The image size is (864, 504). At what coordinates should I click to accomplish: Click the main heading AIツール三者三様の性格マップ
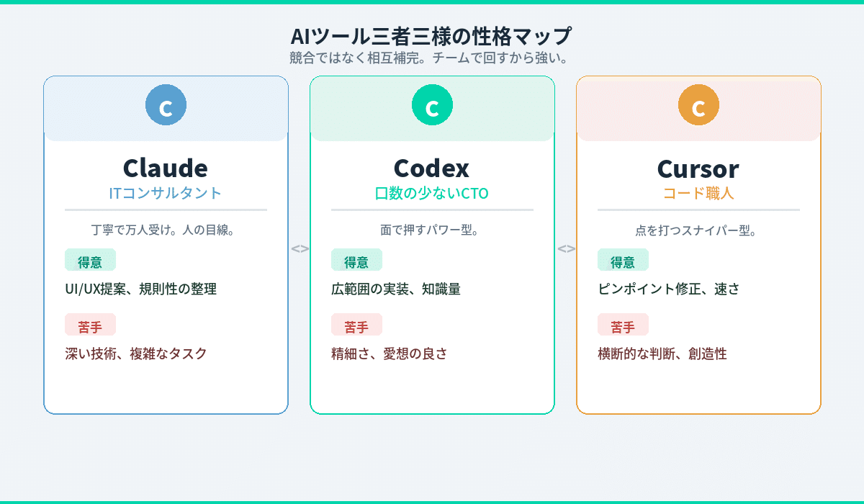tap(431, 36)
